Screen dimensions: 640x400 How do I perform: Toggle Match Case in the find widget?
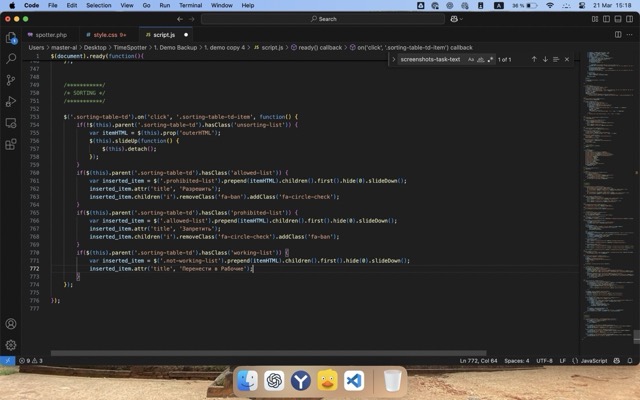tap(471, 60)
